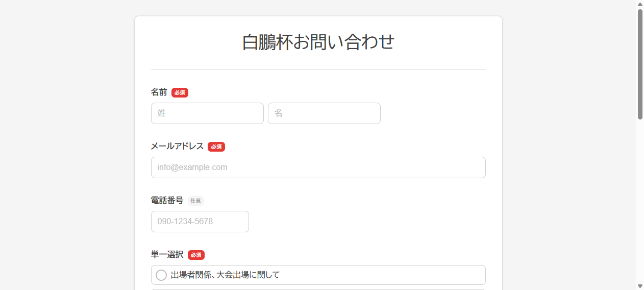Click the 姓 (family name) input field
Image resolution: width=644 pixels, height=290 pixels.
207,113
